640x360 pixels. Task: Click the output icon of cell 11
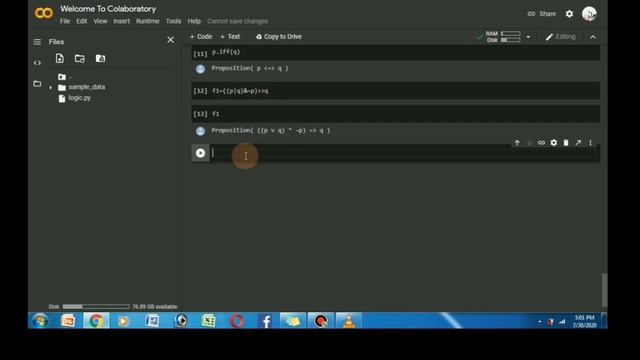(200, 69)
